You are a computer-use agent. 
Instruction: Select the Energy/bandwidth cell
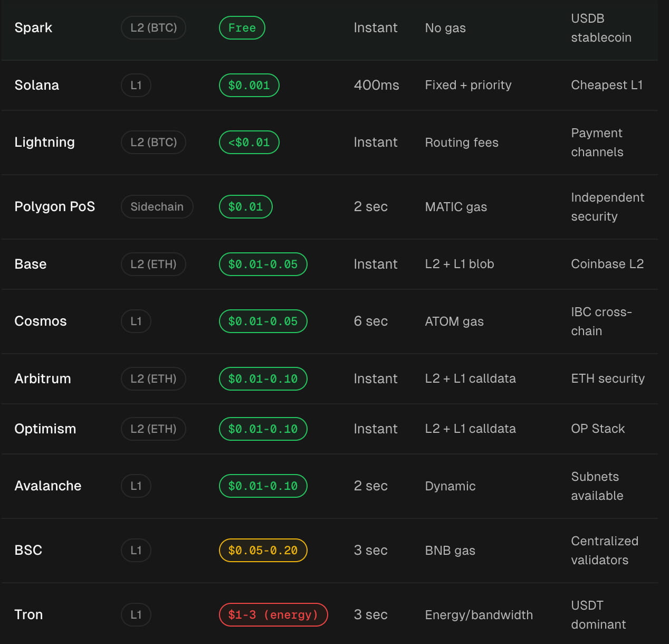tap(479, 615)
